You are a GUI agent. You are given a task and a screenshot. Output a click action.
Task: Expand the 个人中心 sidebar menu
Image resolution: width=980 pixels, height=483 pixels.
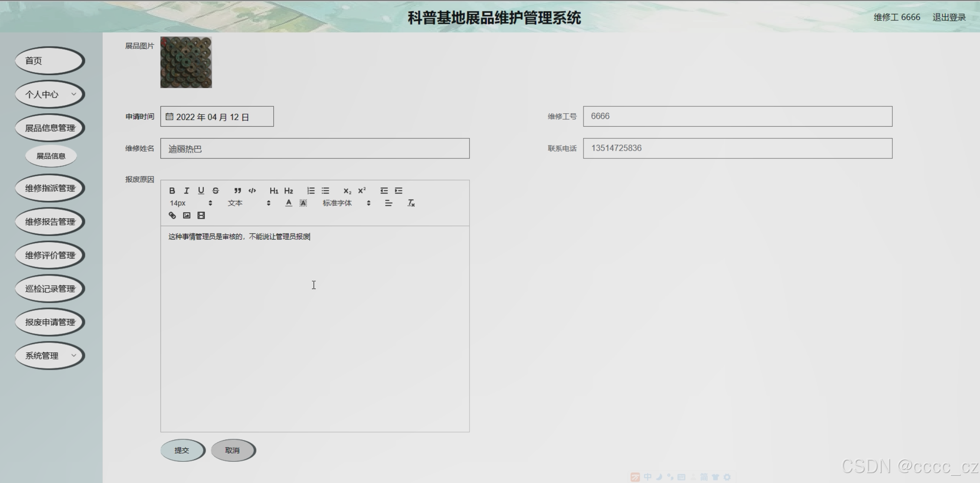(50, 94)
